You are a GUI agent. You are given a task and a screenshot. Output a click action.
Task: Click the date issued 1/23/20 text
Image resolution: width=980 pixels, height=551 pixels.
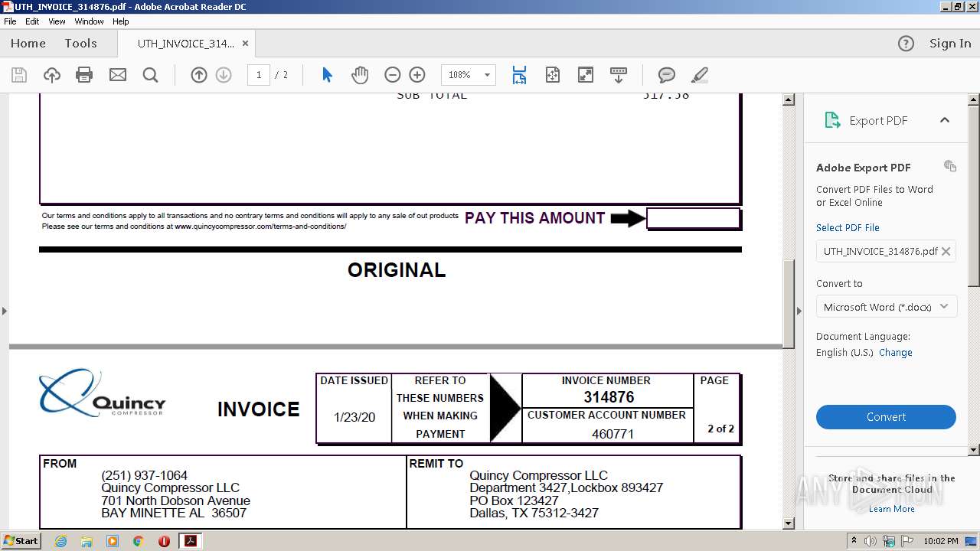point(354,417)
